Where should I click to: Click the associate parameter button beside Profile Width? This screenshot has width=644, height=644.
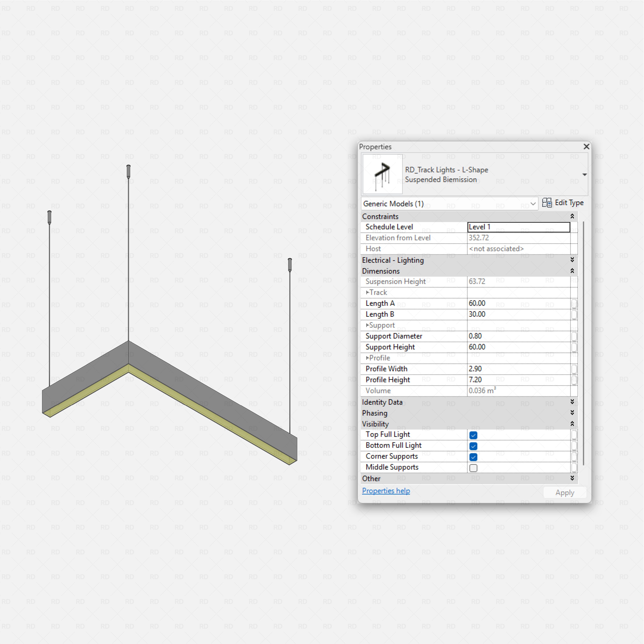tap(574, 369)
